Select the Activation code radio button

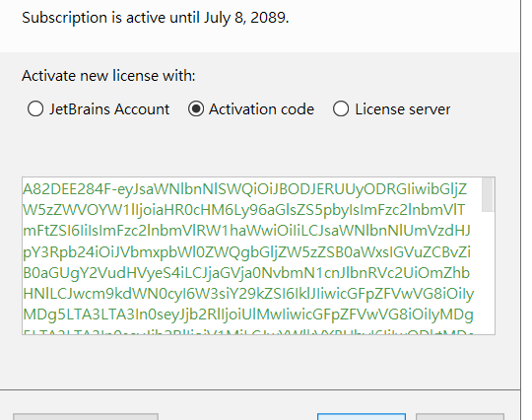coord(196,109)
